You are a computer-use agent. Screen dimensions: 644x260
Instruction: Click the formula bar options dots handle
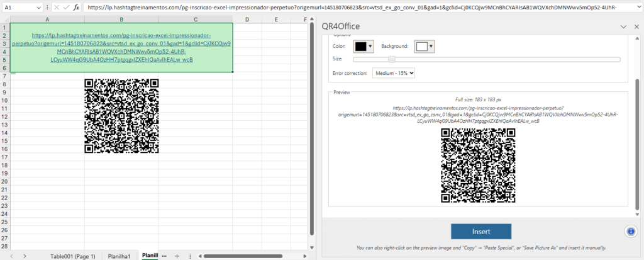pyautogui.click(x=47, y=8)
